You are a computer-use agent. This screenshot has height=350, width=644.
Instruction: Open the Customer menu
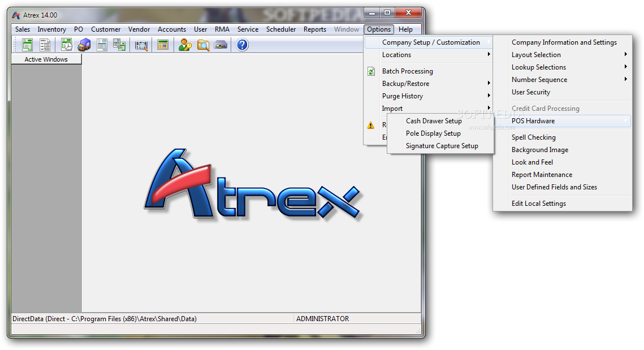(106, 29)
